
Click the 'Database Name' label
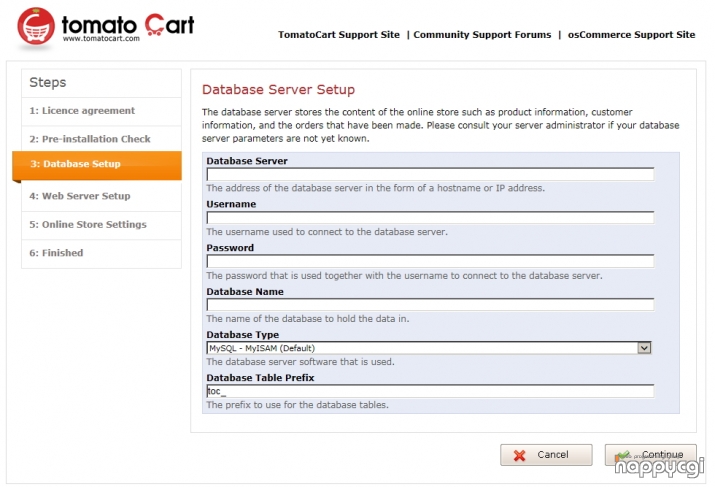point(245,292)
